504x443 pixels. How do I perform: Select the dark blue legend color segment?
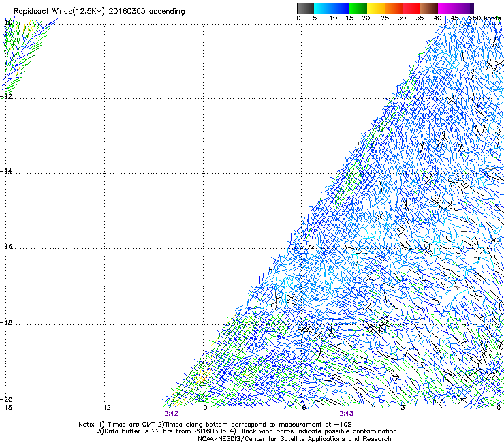pyautogui.click(x=341, y=8)
